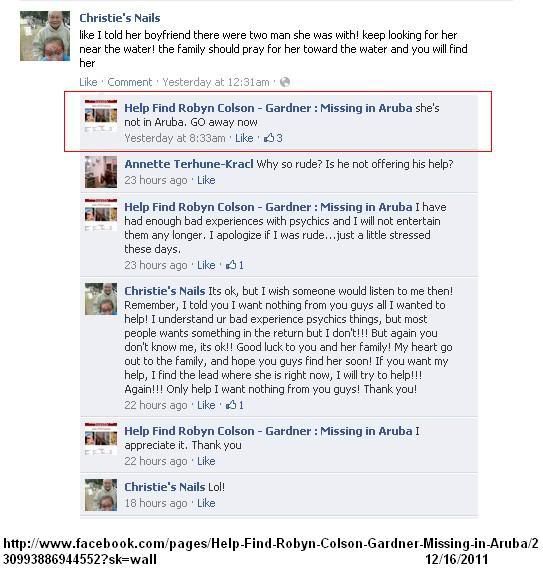Like Annette's 'Why so rude?' comment
The width and height of the screenshot is (543, 575).
[206, 180]
